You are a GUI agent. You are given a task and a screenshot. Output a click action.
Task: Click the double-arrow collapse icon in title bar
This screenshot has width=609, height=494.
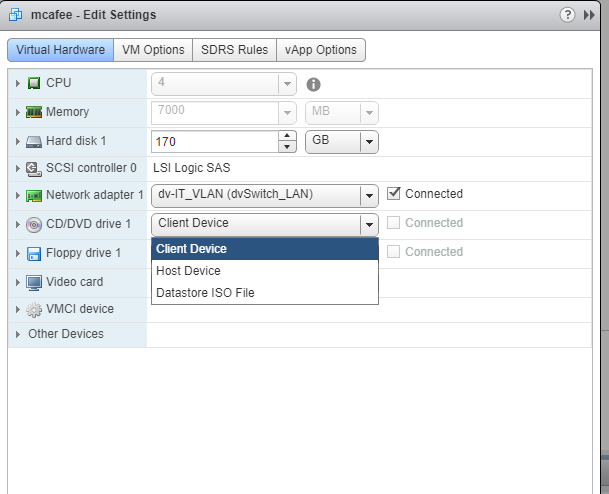pyautogui.click(x=589, y=15)
